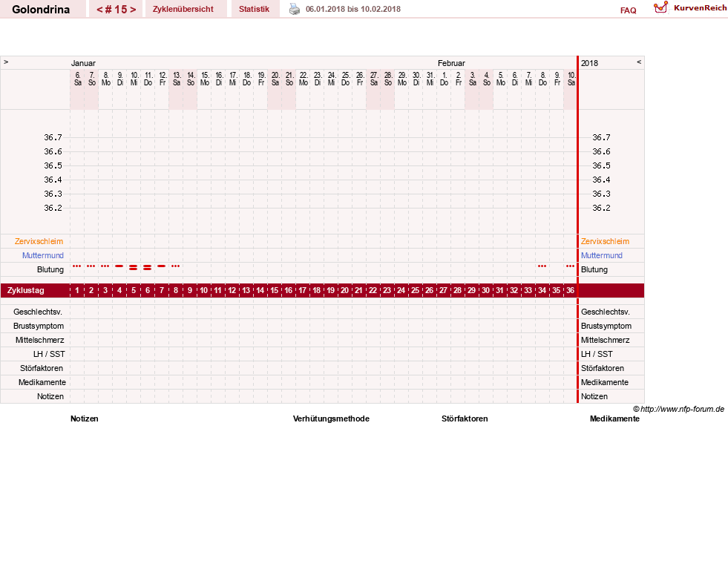This screenshot has height=581, width=728.
Task: Click the left Mittelschmerz row label
Action: [40, 340]
